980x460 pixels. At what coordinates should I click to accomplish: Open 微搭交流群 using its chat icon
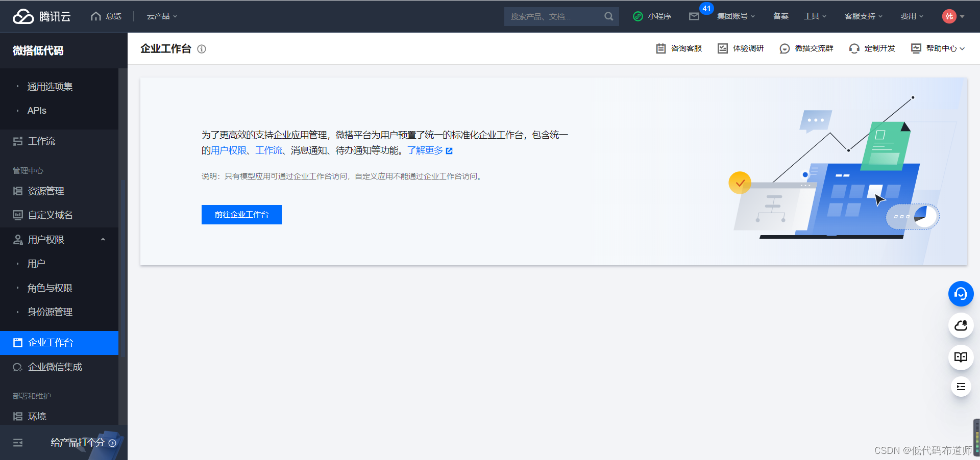click(x=785, y=48)
